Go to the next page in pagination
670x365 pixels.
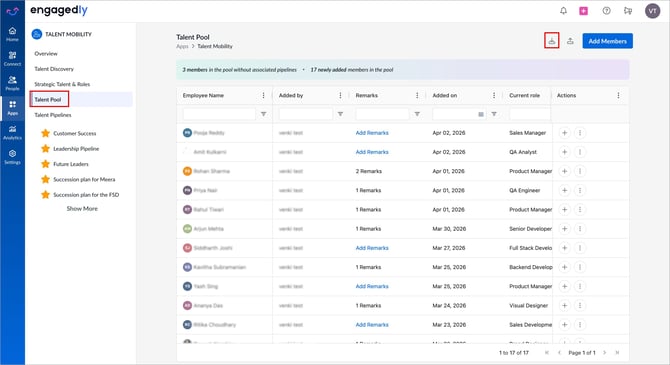pos(604,353)
